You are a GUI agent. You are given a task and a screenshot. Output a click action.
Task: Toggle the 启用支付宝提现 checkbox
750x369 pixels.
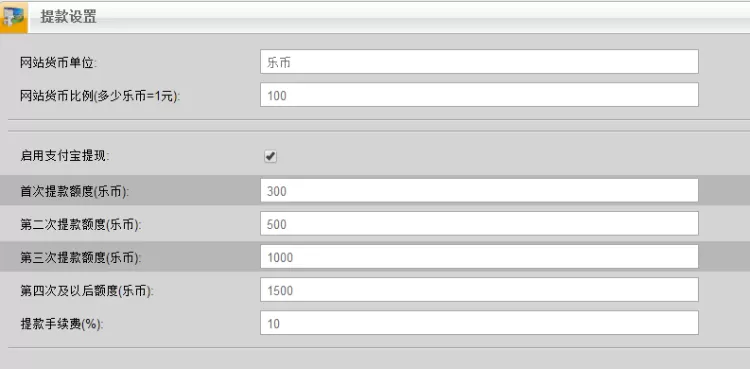[271, 157]
